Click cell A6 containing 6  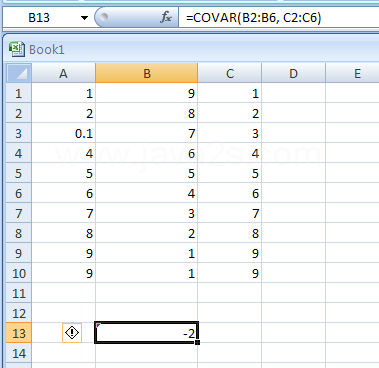coord(63,193)
